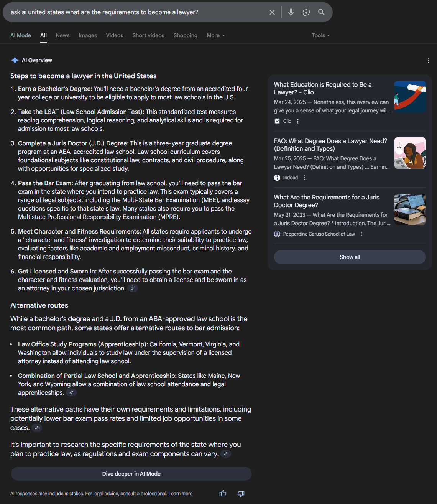This screenshot has height=504, width=437.
Task: Open the Tools dropdown
Action: point(321,35)
